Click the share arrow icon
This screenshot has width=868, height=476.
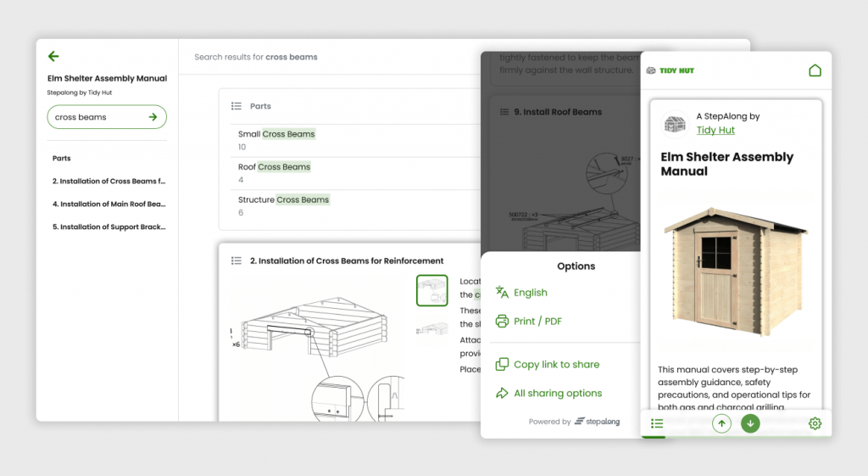[502, 393]
